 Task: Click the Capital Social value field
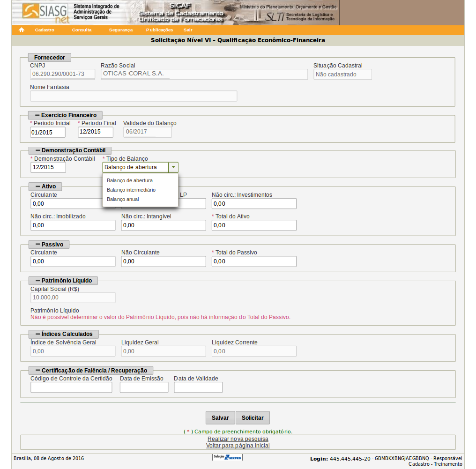click(x=73, y=298)
